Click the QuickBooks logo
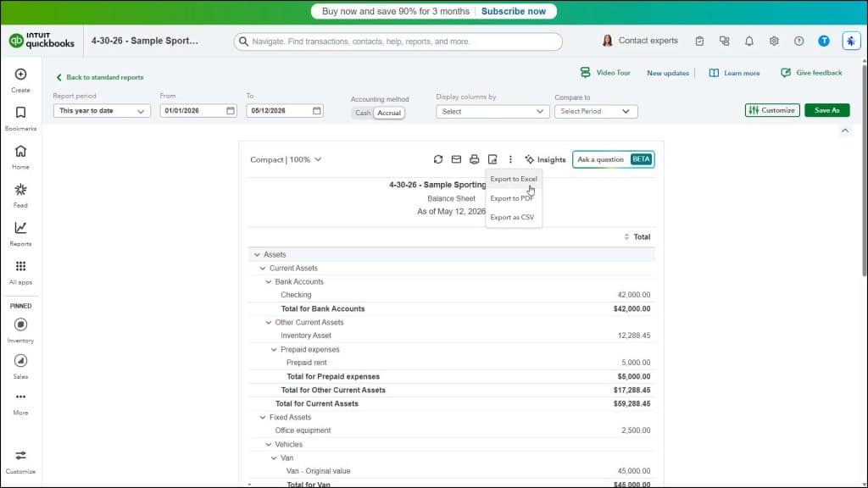868x488 pixels. pyautogui.click(x=42, y=41)
